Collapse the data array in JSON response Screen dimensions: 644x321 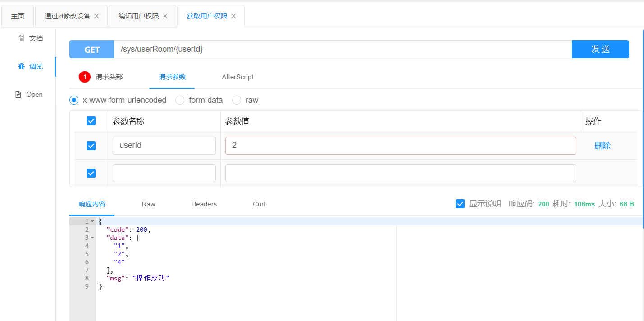click(x=92, y=237)
